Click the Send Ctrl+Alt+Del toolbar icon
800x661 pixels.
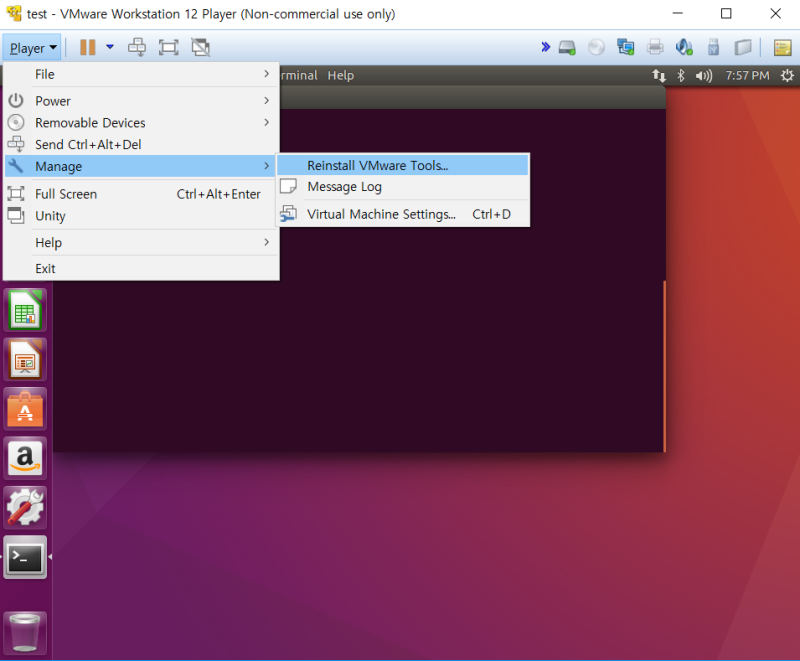[137, 47]
